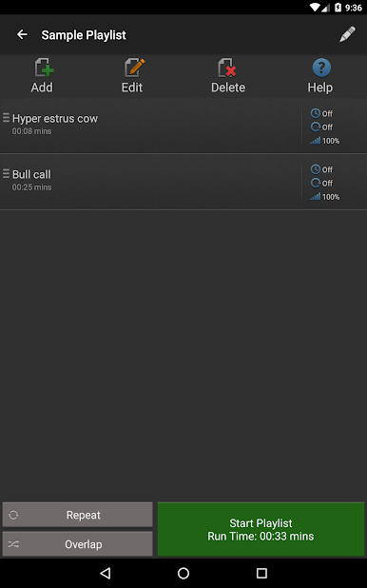Toggle timer Off for Hyper estrus cow

pyautogui.click(x=321, y=113)
